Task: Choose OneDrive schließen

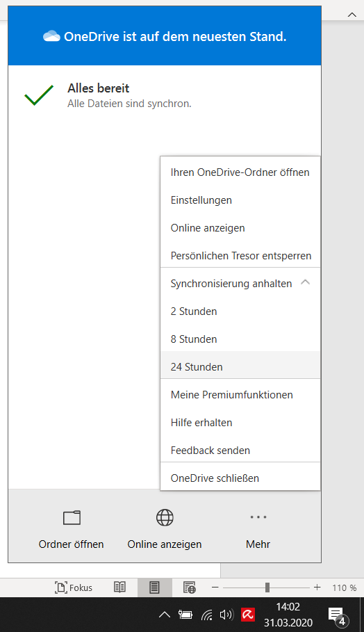Action: point(240,478)
